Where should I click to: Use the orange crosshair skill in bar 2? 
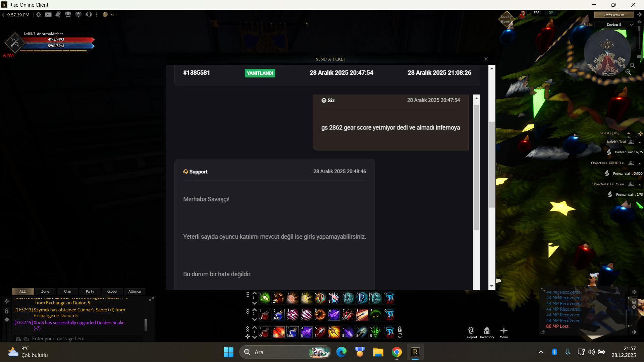(320, 314)
